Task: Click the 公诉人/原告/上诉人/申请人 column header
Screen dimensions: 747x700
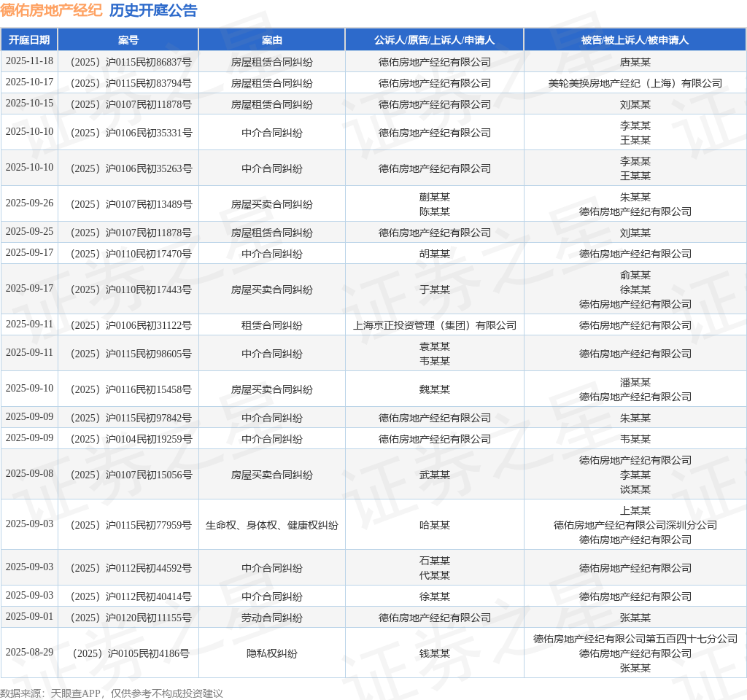Action: tap(434, 40)
